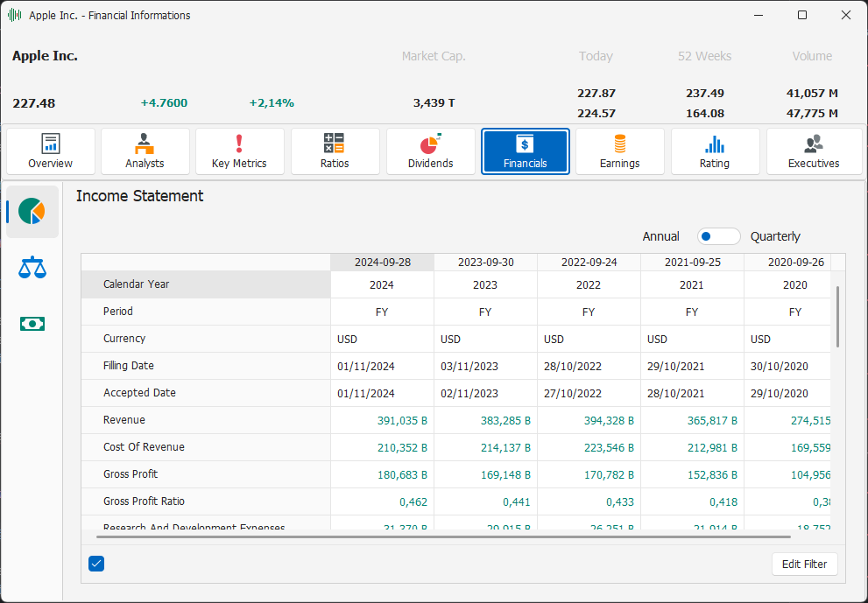Select the 2023-09-30 column header

(485, 263)
